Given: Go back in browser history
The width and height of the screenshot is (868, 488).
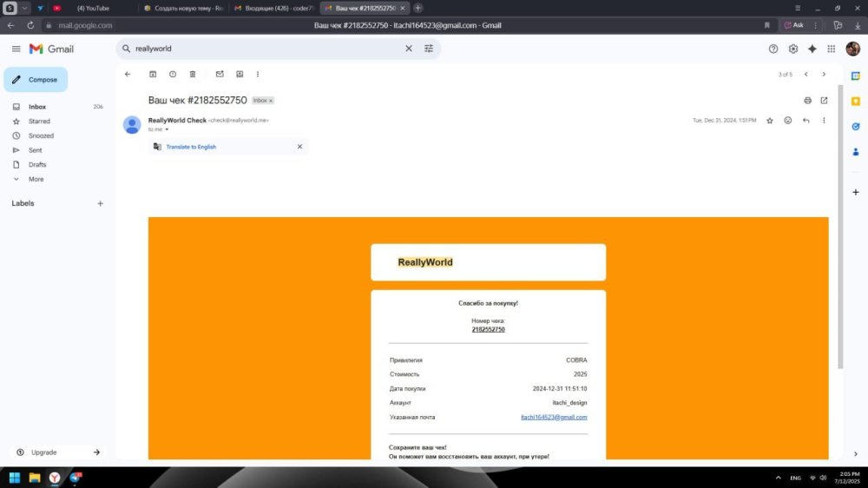Looking at the screenshot, I should click(x=10, y=25).
